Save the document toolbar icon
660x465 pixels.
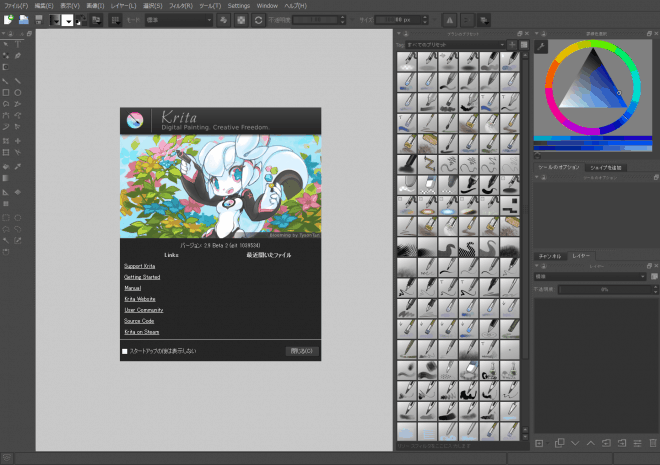click(39, 20)
